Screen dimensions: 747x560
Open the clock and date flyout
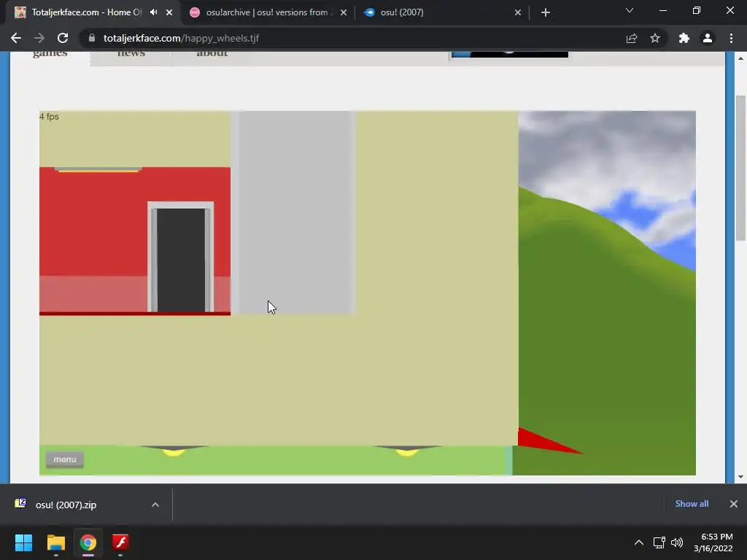[713, 542]
